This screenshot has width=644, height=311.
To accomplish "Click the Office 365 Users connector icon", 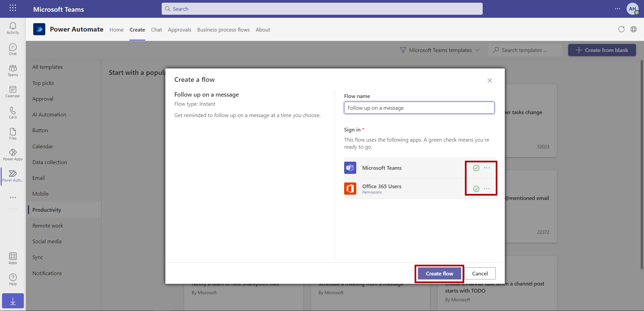I will tap(350, 189).
